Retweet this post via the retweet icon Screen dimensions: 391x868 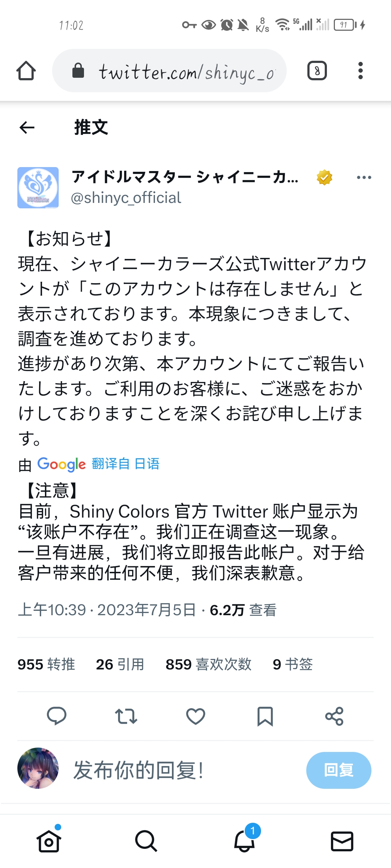click(126, 716)
